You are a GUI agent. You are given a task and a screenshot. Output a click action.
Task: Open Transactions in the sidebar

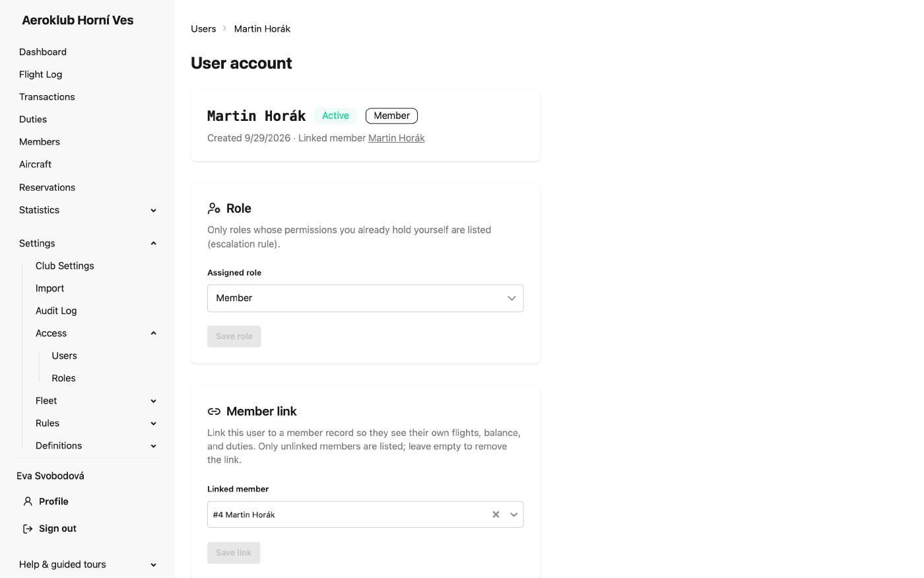(47, 97)
